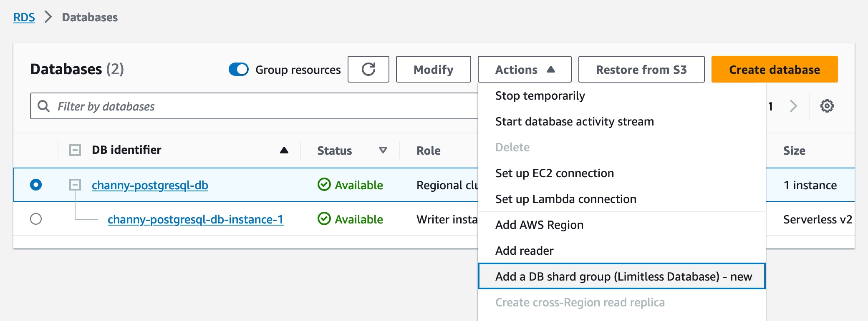
Task: Choose Start database activity stream
Action: tap(622, 122)
